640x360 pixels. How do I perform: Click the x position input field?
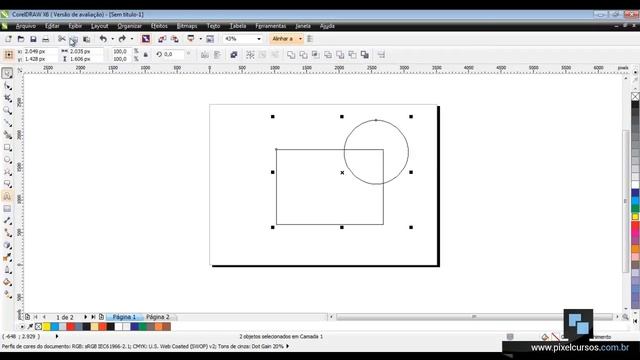(x=40, y=51)
